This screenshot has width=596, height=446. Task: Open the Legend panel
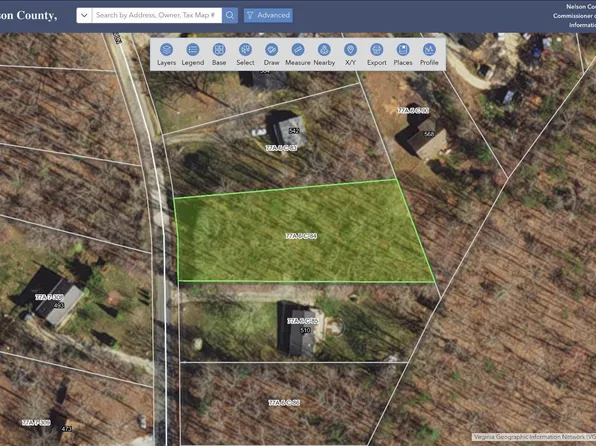coord(193,55)
